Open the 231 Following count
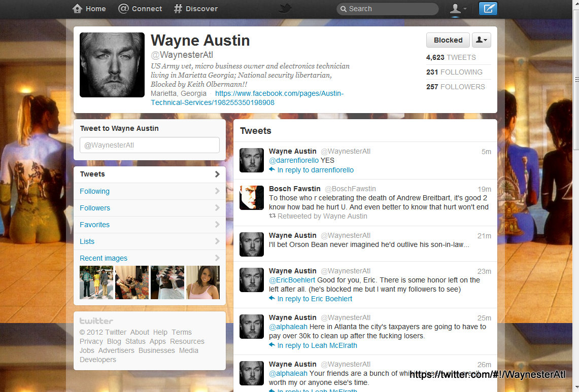Viewport: 579px width, 392px height. tap(454, 72)
